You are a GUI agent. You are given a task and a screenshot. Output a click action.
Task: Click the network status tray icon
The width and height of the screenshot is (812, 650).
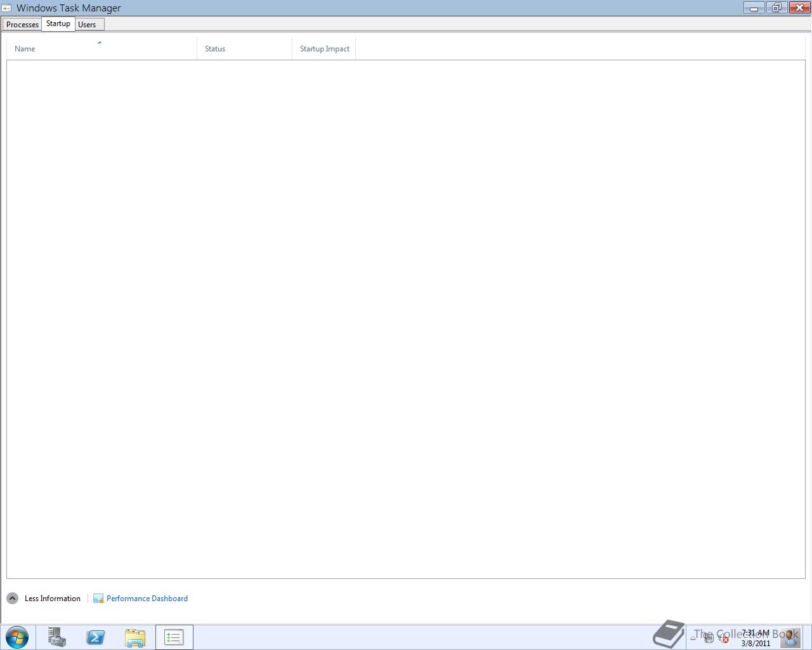point(709,638)
